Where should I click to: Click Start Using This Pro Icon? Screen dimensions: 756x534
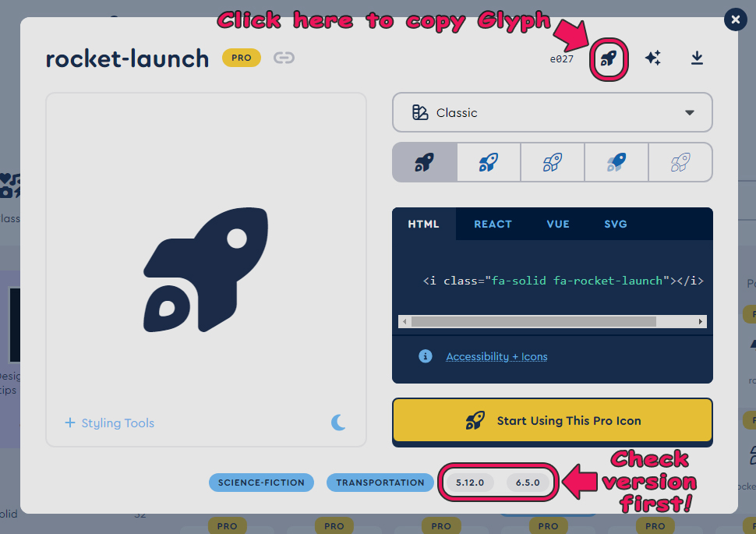[x=552, y=420]
